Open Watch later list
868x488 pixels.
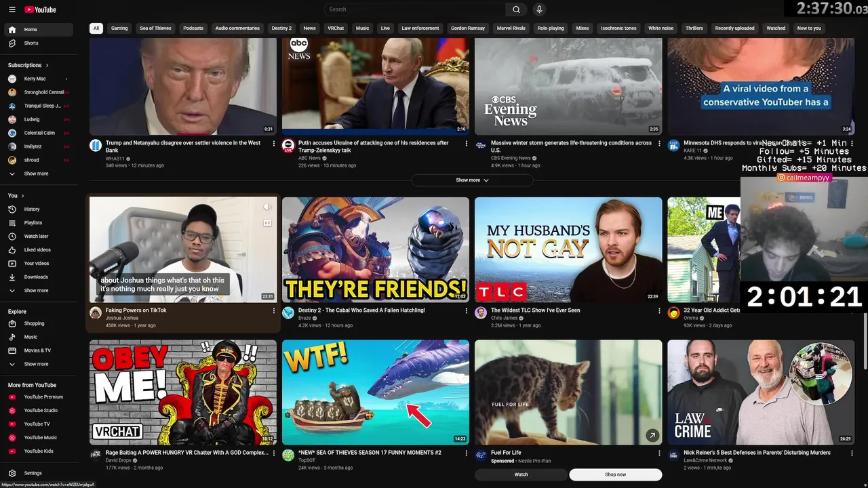pyautogui.click(x=39, y=237)
